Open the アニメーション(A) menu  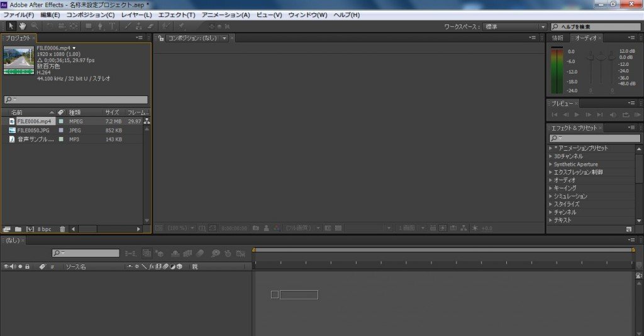click(226, 15)
